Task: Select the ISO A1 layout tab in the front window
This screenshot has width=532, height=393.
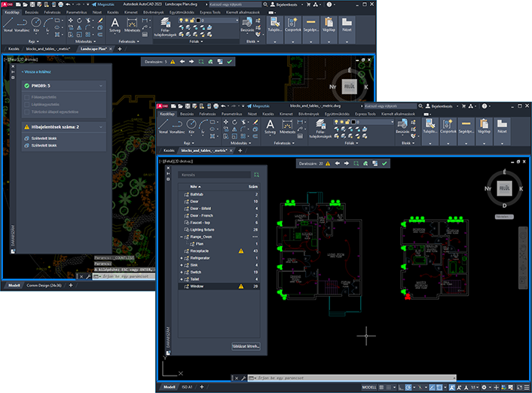Action: pos(187,387)
